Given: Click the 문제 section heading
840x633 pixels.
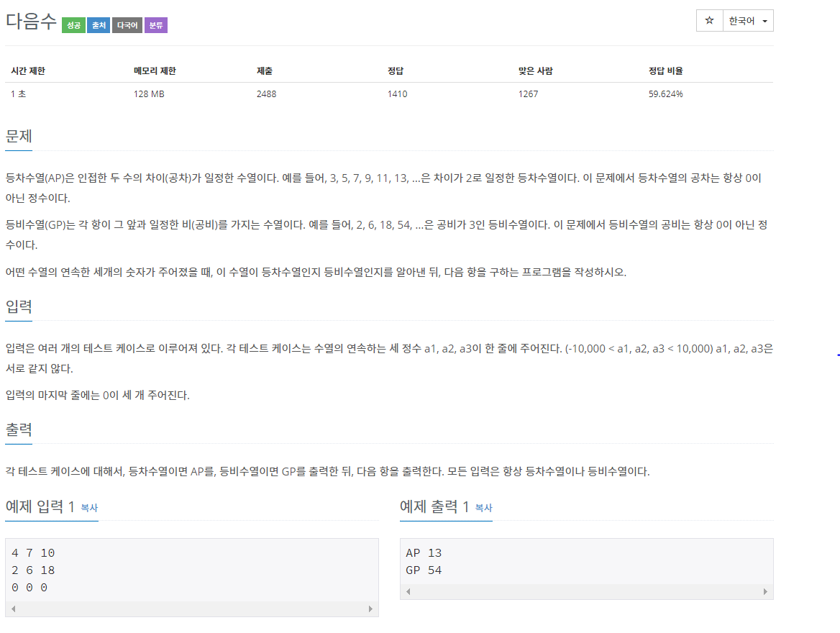Looking at the screenshot, I should click(19, 136).
